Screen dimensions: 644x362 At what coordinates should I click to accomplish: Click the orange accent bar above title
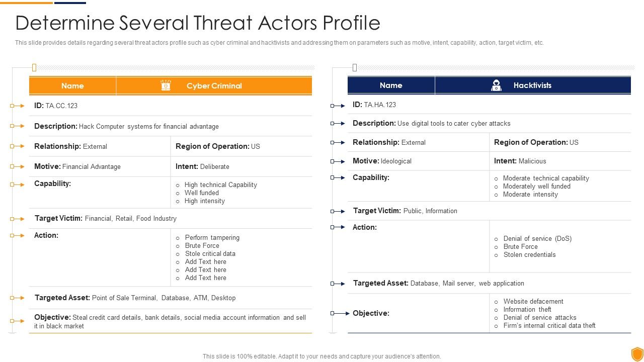[26, 3]
